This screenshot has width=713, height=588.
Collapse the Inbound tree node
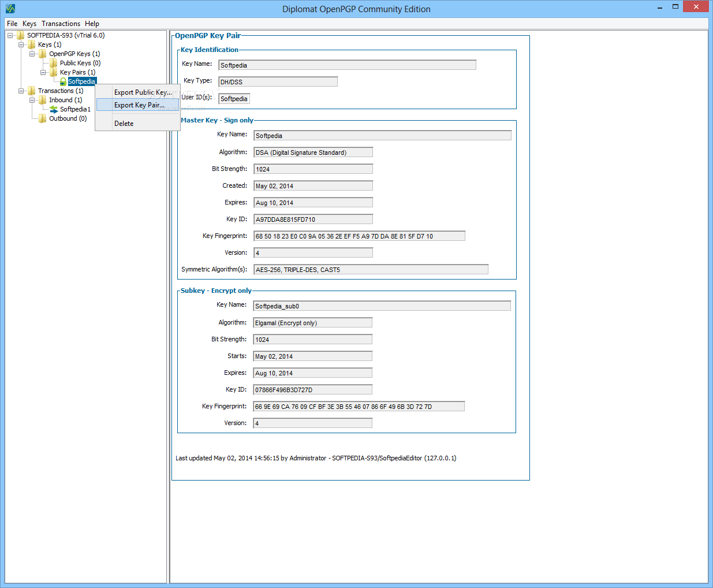pos(32,100)
